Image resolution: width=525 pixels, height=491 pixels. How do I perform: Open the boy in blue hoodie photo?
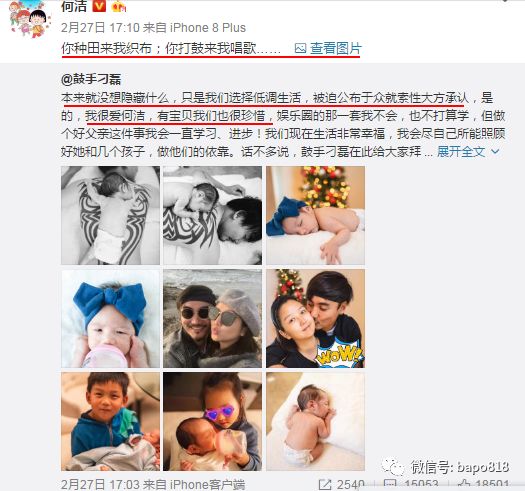pyautogui.click(x=110, y=421)
